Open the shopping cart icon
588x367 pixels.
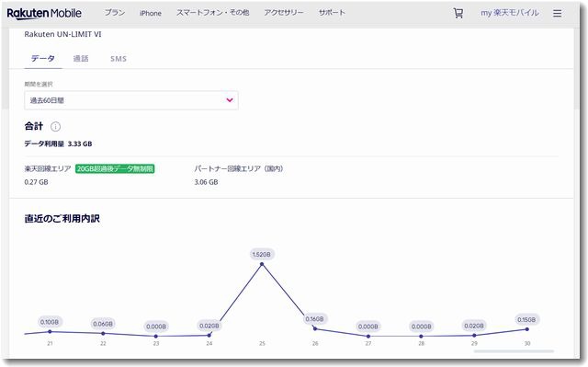(458, 13)
